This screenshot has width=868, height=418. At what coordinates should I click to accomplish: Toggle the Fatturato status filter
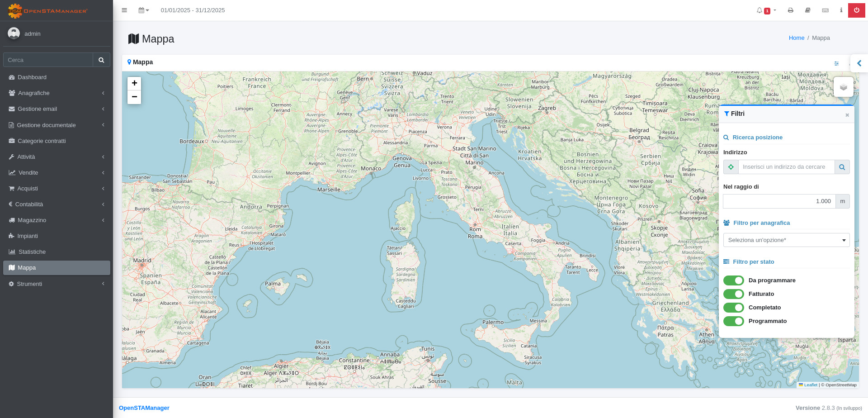733,294
